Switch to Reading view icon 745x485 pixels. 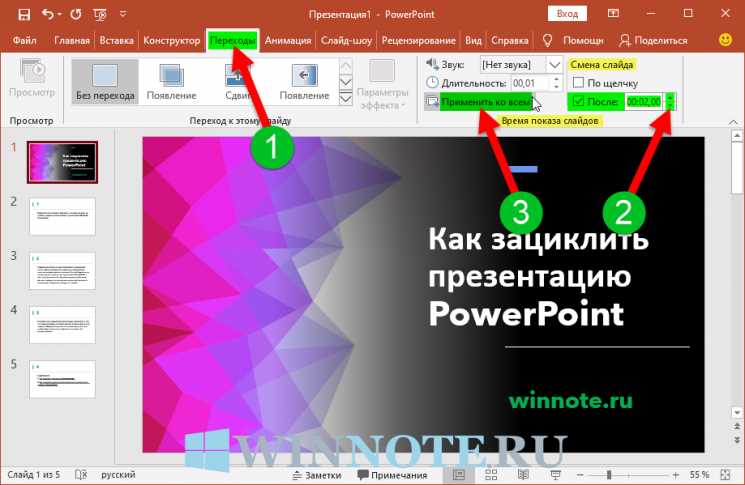[x=523, y=475]
